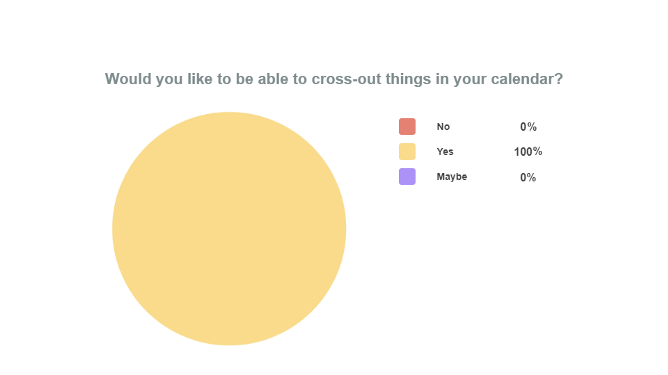The height and width of the screenshot is (375, 668).
Task: Click the purple Maybe legend swatch
Action: click(407, 176)
